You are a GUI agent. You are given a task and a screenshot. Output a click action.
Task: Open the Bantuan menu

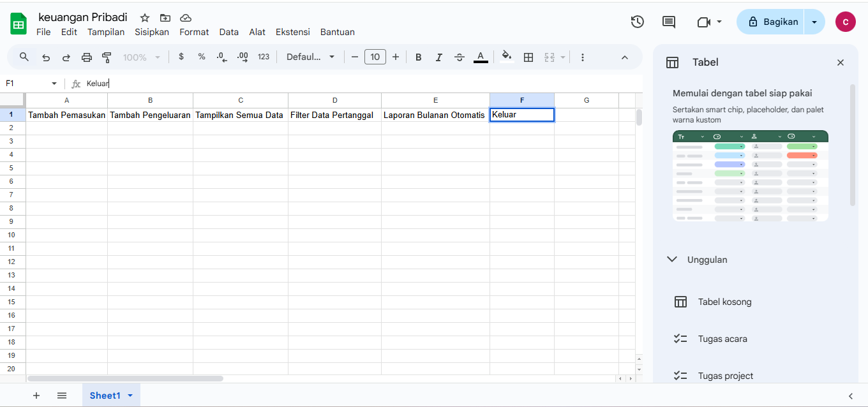point(338,32)
